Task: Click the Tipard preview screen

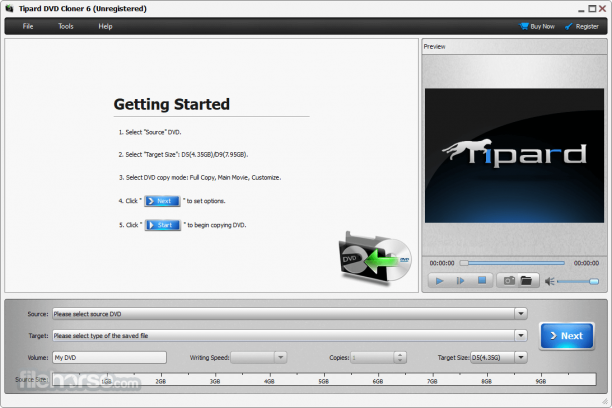Action: click(x=514, y=155)
